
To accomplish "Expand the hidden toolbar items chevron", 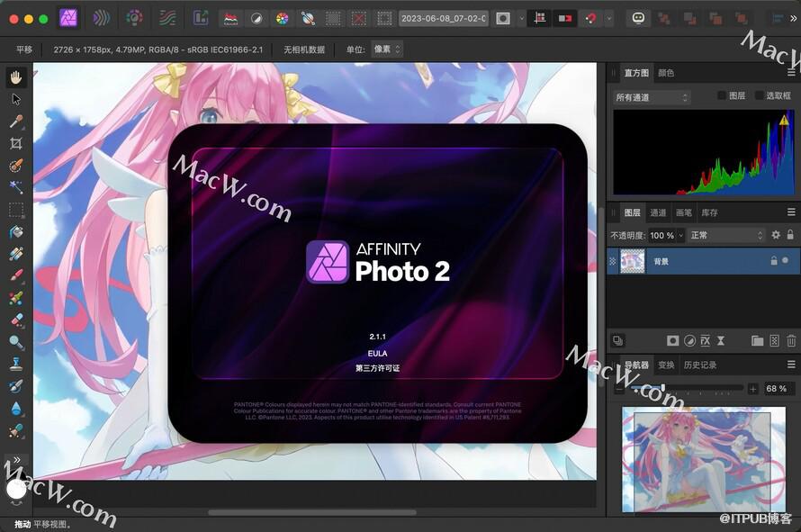I will [793, 18].
